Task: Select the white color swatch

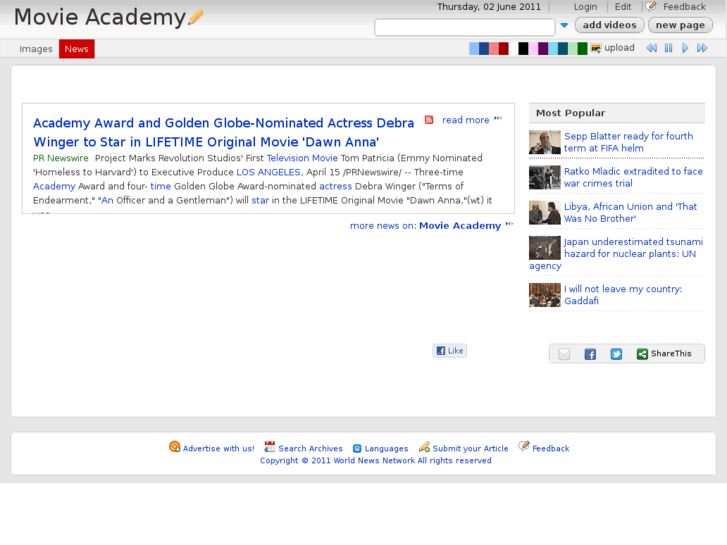Action: pyautogui.click(x=513, y=49)
